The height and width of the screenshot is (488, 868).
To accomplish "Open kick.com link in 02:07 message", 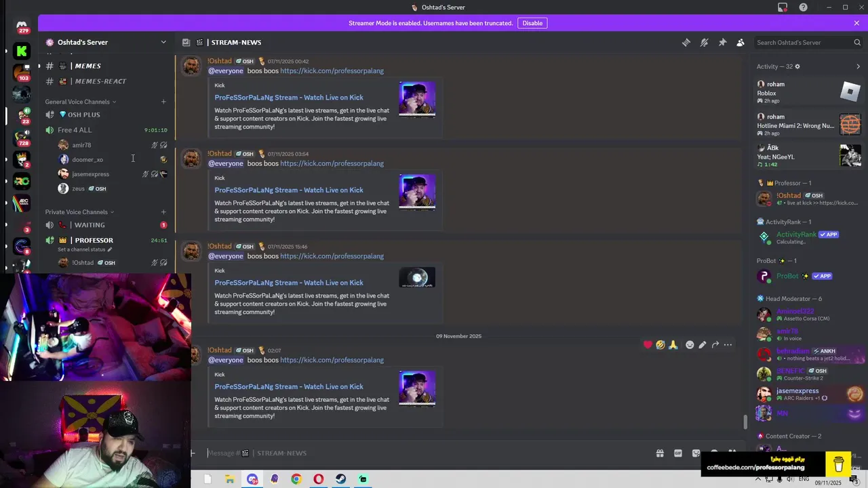I will tap(332, 360).
